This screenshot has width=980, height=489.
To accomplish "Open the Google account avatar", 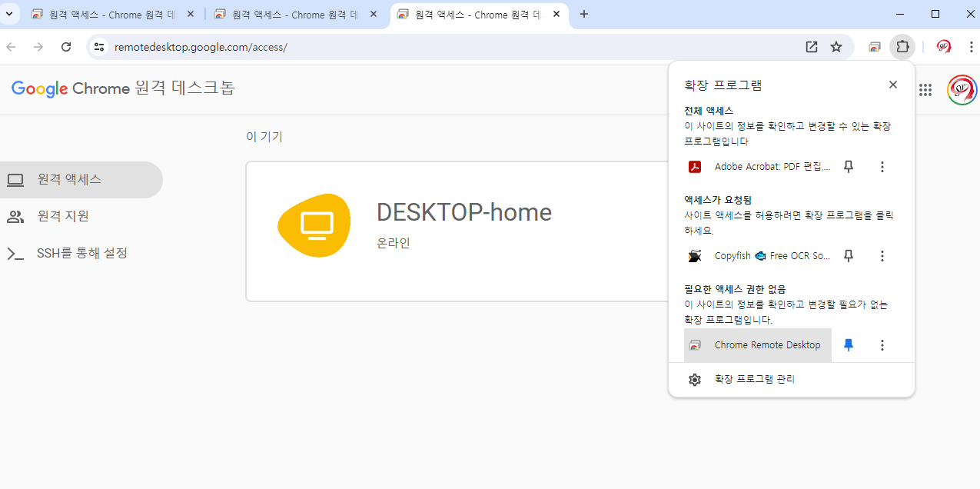I will point(962,90).
